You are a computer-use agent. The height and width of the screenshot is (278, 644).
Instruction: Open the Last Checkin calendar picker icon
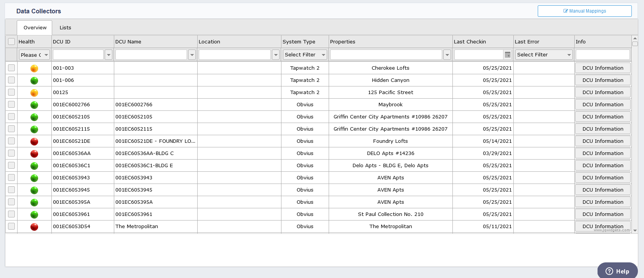507,55
